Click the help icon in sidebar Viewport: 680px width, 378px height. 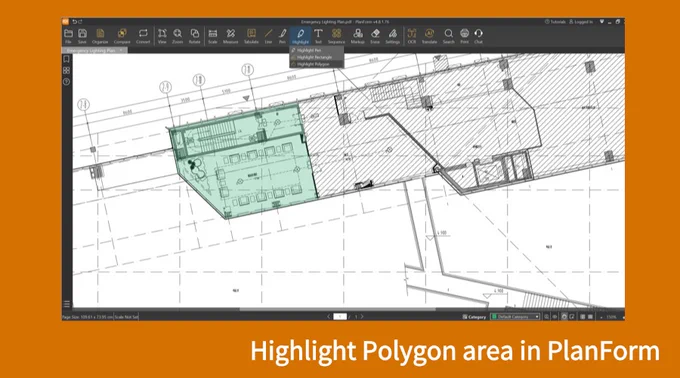66,81
